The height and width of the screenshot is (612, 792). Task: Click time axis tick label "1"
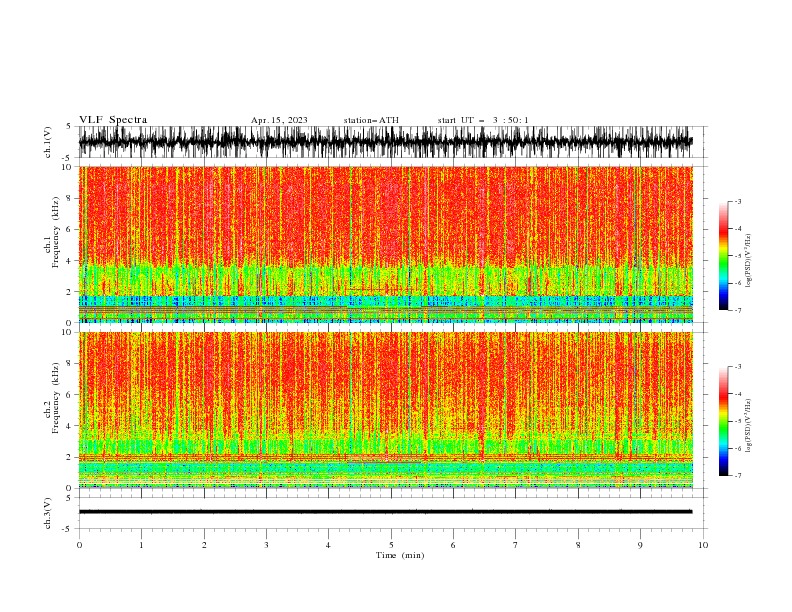pos(141,545)
